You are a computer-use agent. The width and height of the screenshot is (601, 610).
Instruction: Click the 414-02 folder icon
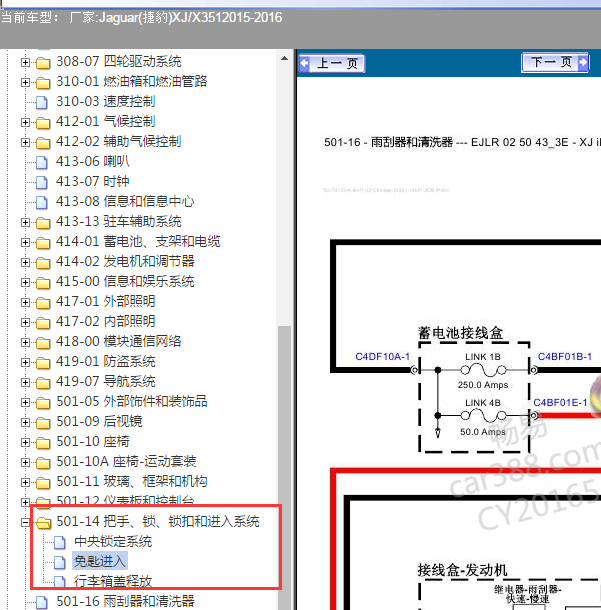[43, 263]
